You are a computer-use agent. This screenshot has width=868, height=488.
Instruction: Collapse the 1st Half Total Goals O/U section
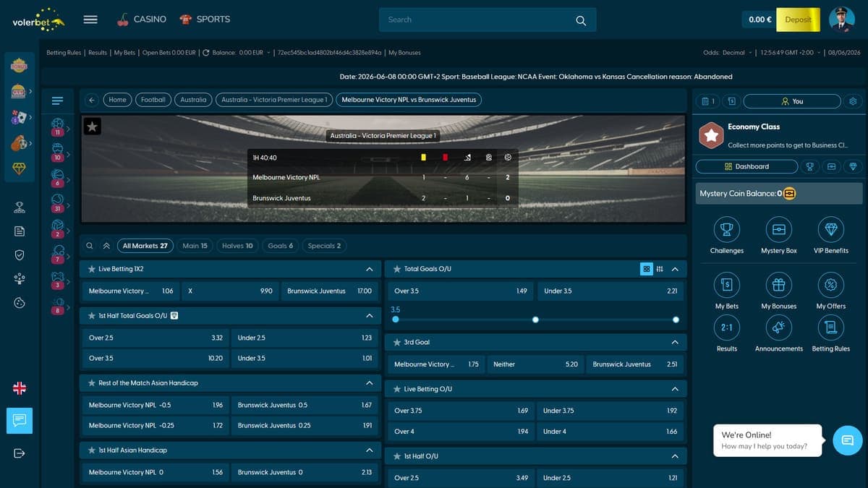[370, 316]
